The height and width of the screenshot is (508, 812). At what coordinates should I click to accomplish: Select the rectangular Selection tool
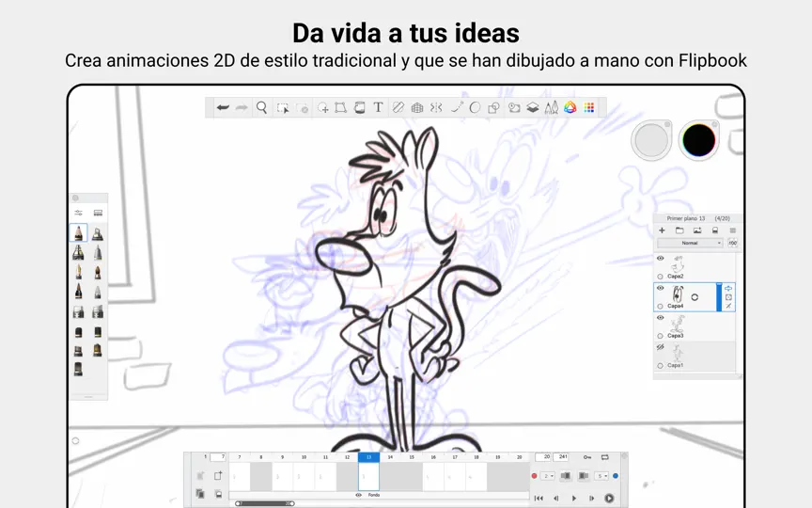283,108
